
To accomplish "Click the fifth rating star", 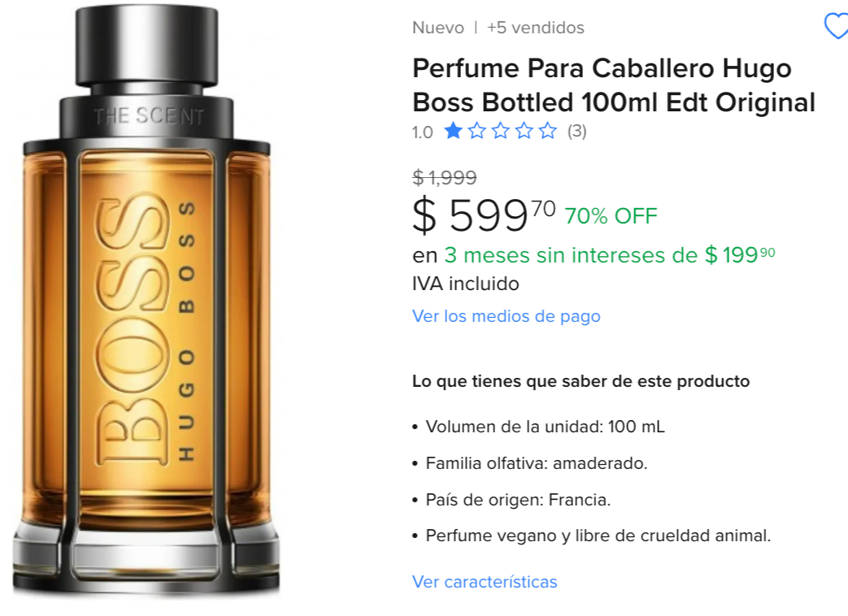I will tap(548, 131).
